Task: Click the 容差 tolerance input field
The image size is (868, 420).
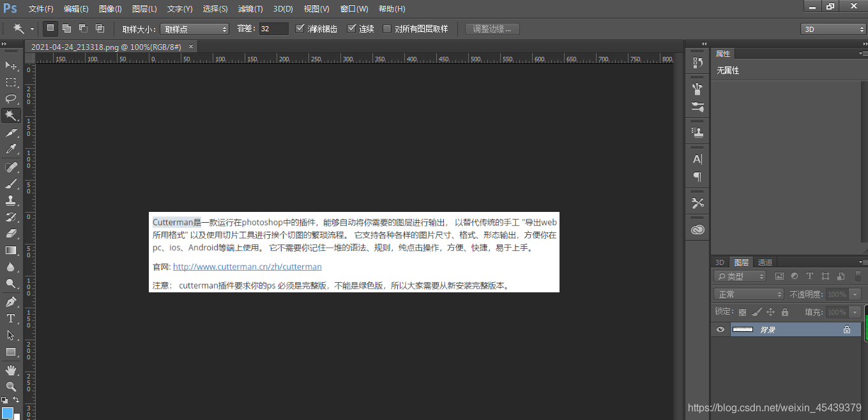Action: point(274,29)
